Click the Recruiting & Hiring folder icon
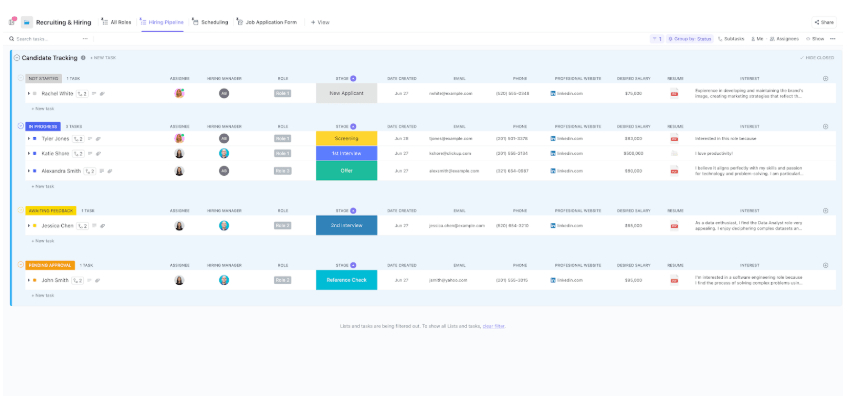 [26, 22]
